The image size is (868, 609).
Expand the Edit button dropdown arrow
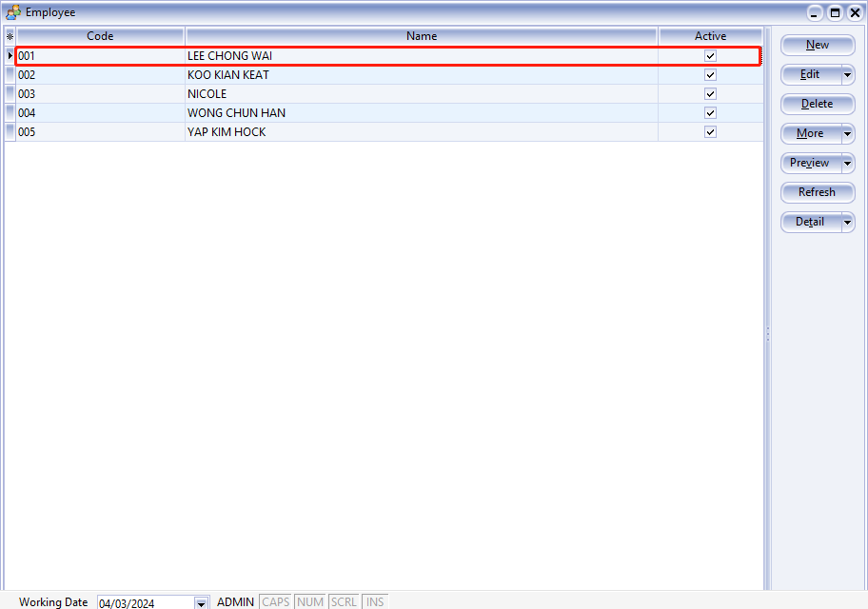847,74
